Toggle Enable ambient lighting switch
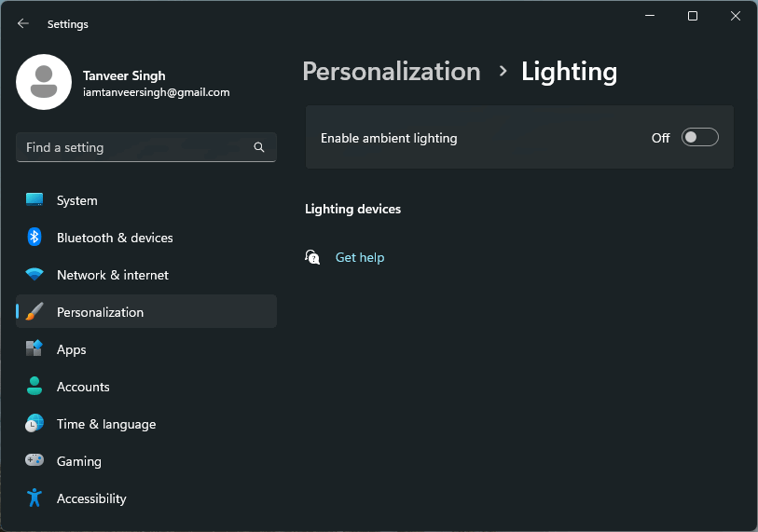 tap(700, 138)
